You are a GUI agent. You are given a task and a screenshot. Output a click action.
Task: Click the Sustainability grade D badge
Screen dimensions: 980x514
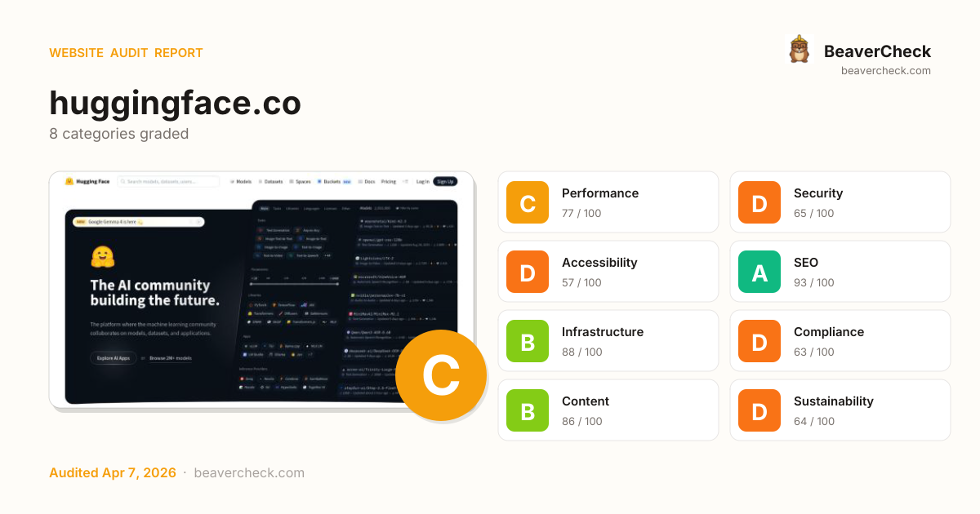click(x=759, y=410)
